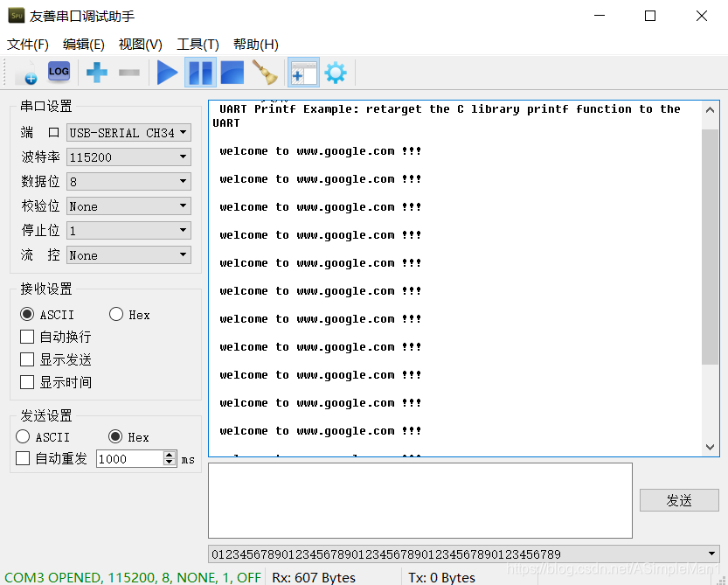Click the 发送 send button
The image size is (728, 585).
pyautogui.click(x=679, y=500)
